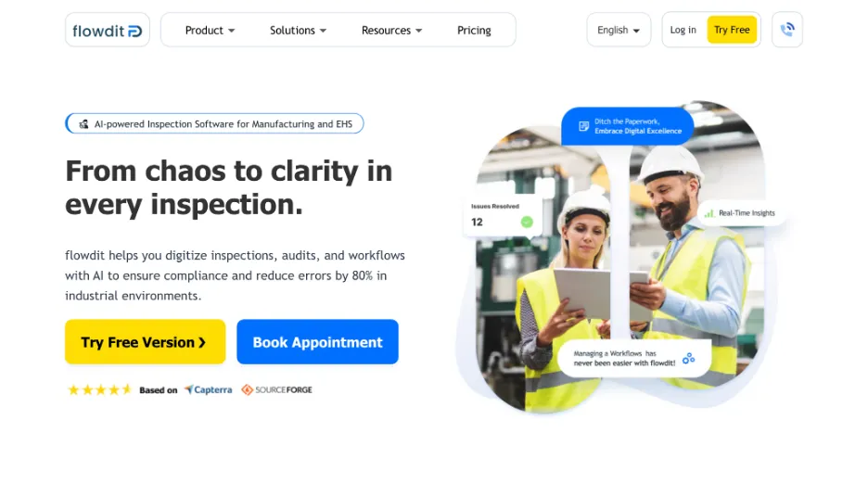This screenshot has width=868, height=484.
Task: Click the SourceForge logo
Action: (276, 389)
